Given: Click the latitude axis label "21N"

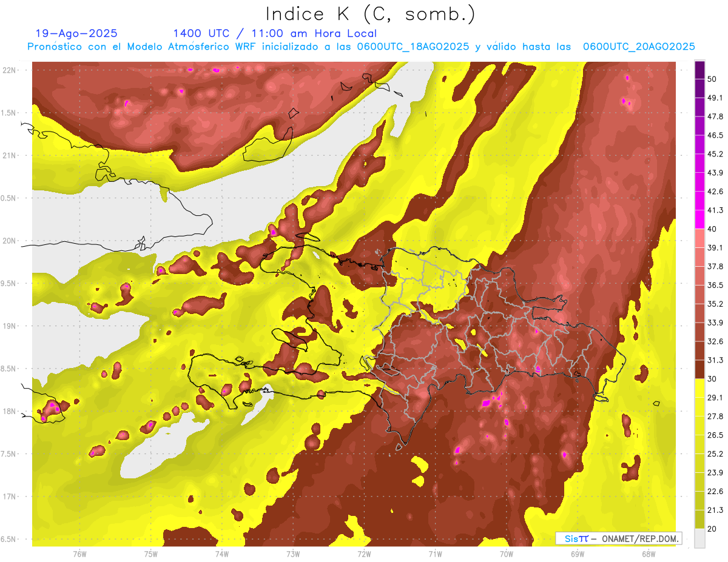Looking at the screenshot, I should coord(9,155).
